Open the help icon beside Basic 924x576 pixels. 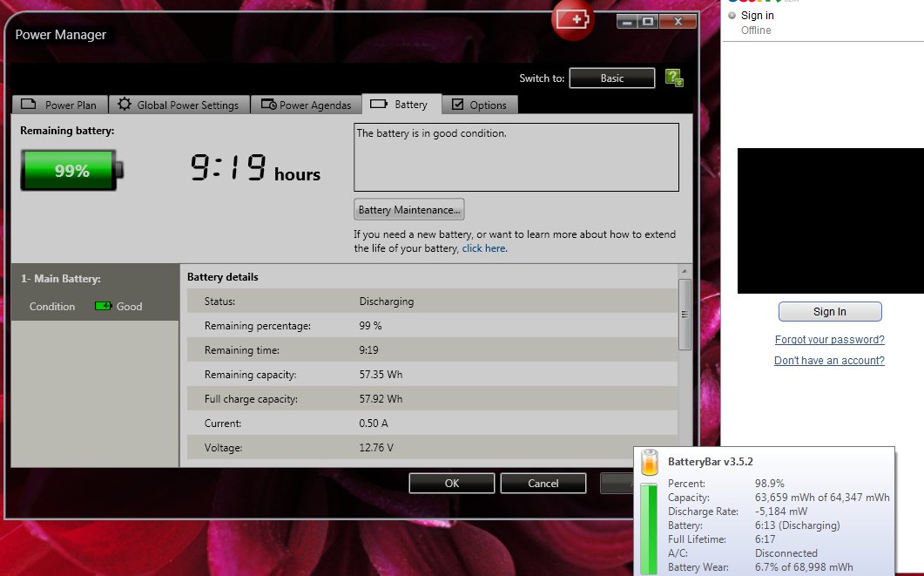pyautogui.click(x=674, y=78)
